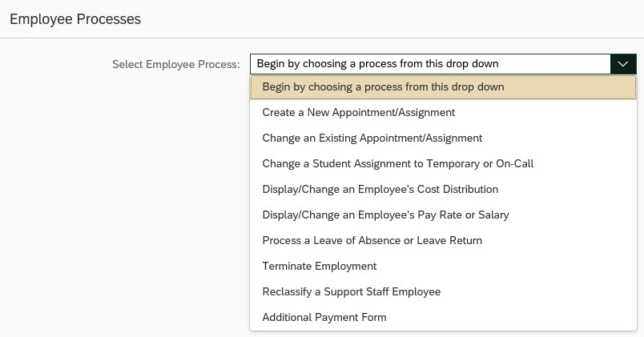This screenshot has width=644, height=337.
Task: Click the placeholder text inside the process combo box
Action: click(x=383, y=64)
